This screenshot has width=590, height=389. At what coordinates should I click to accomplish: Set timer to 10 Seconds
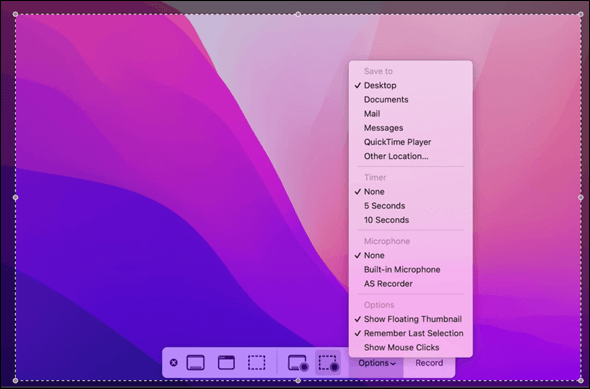[411, 220]
